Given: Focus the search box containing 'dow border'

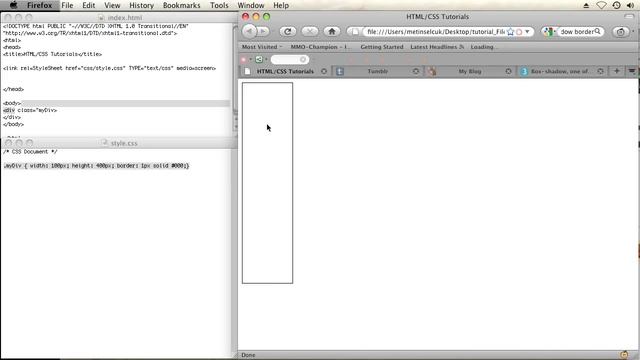Looking at the screenshot, I should click(577, 31).
